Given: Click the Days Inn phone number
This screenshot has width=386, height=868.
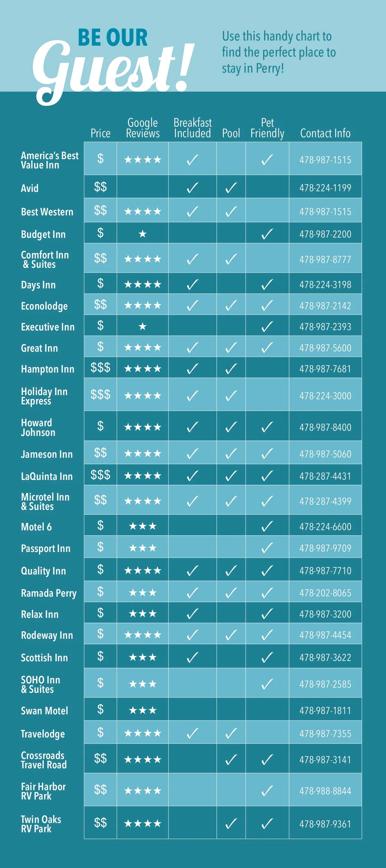Looking at the screenshot, I should point(325,285).
